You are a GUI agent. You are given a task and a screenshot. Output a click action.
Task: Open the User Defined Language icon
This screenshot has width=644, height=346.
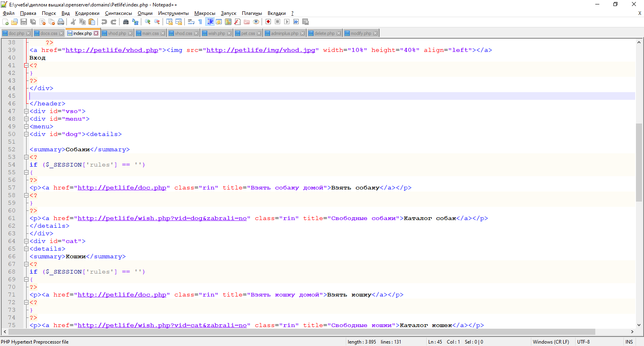point(219,22)
